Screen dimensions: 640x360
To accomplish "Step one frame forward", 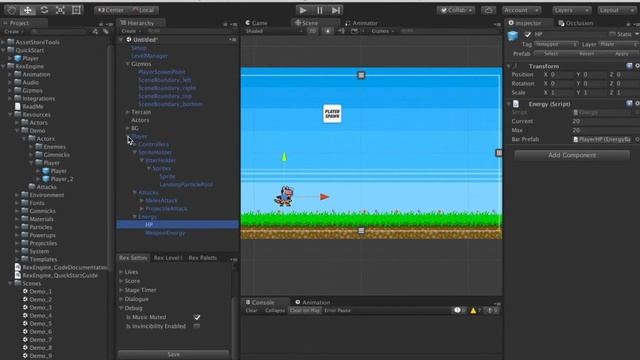I will coord(336,10).
